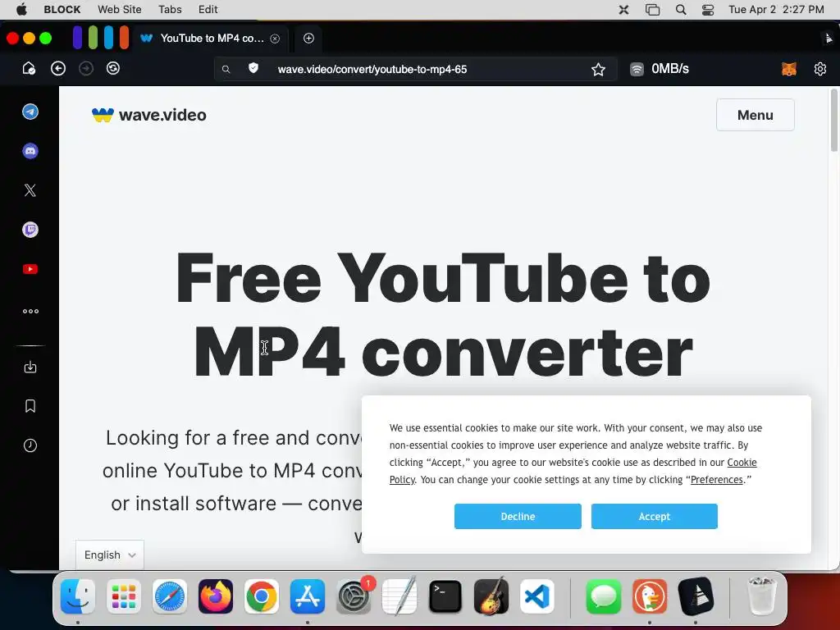Open DuckDuckGo browser from dock
This screenshot has height=630, width=840.
tap(650, 596)
